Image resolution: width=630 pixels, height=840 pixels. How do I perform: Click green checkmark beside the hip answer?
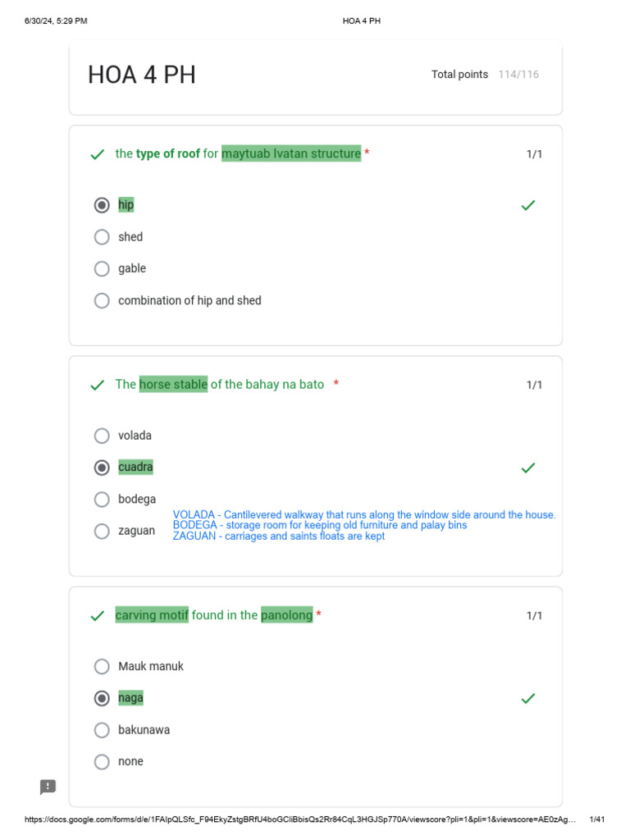528,205
